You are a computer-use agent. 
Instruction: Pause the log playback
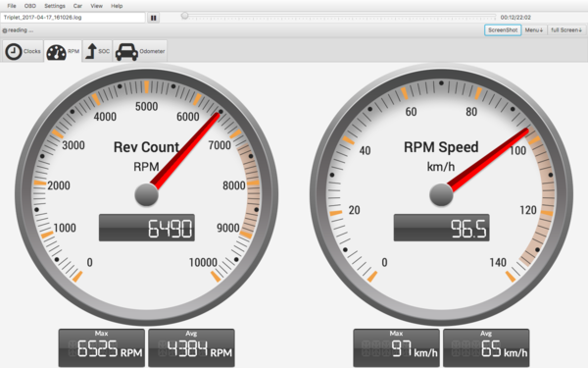[x=154, y=18]
